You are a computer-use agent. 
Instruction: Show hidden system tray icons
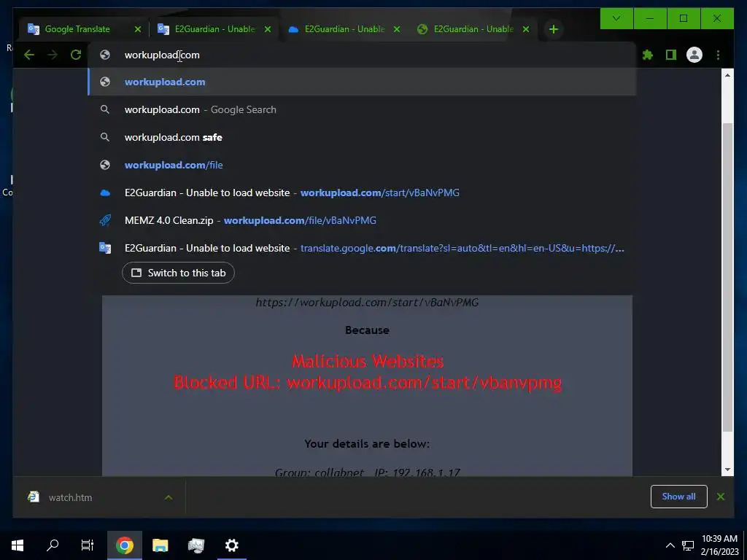[670, 545]
